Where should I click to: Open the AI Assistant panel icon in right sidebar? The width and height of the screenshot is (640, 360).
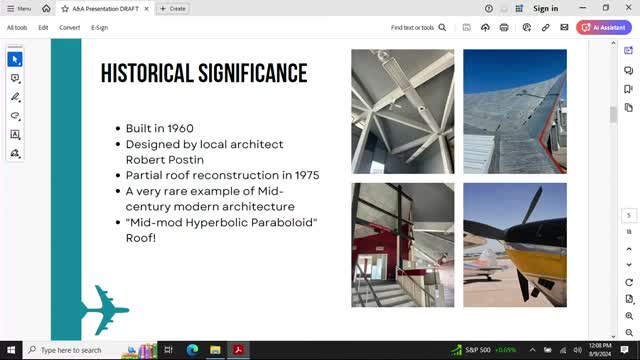(629, 51)
